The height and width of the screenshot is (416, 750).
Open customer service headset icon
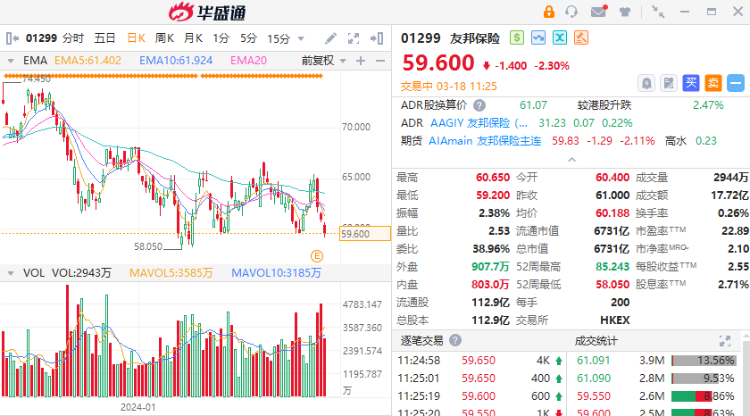[571, 11]
